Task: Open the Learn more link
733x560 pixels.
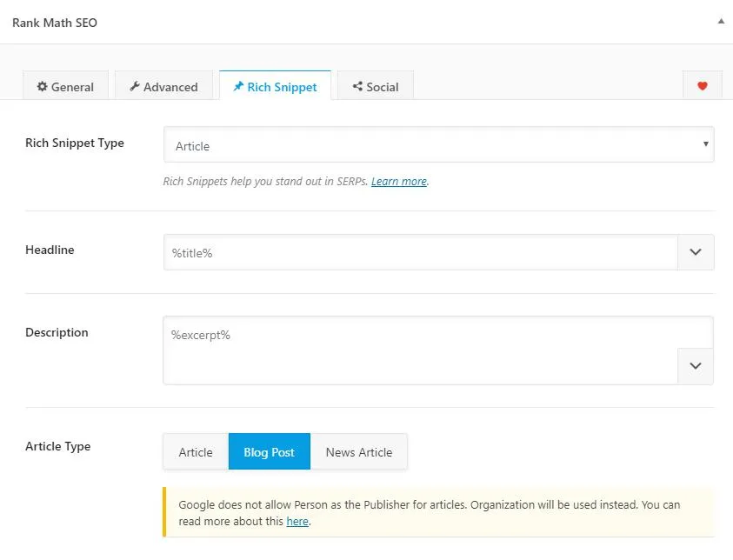Action: coord(398,182)
